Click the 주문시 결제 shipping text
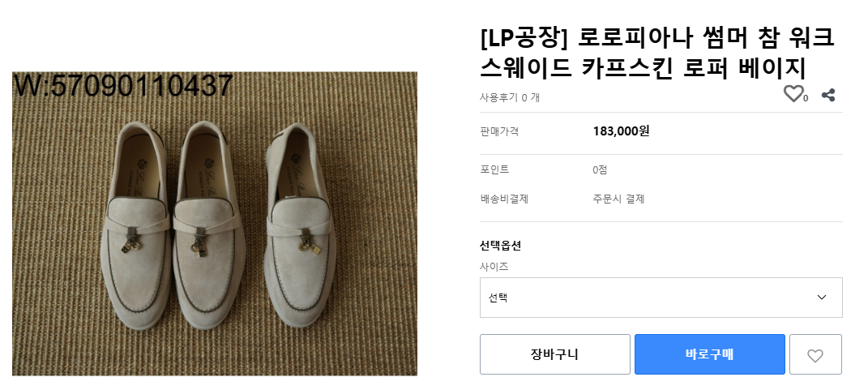Screen dimensions: 868x390 click(x=618, y=199)
